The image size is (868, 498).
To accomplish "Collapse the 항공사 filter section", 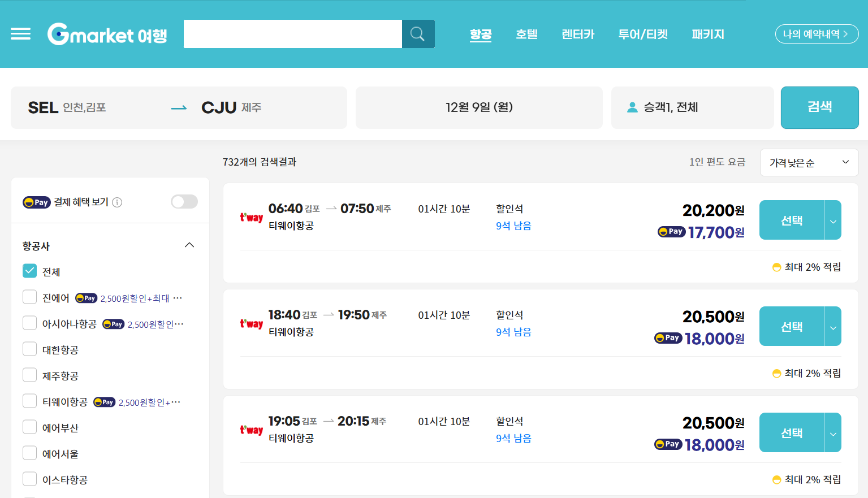I will [x=189, y=245].
